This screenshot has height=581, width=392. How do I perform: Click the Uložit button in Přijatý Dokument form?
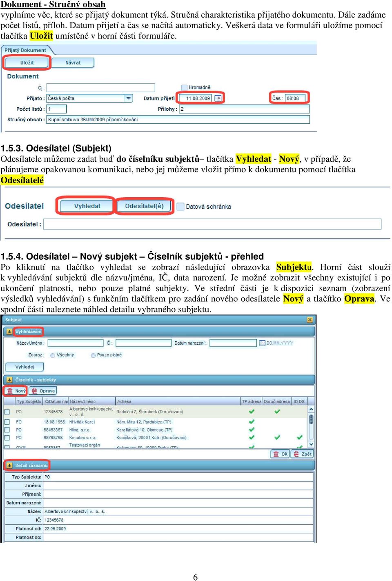point(27,62)
